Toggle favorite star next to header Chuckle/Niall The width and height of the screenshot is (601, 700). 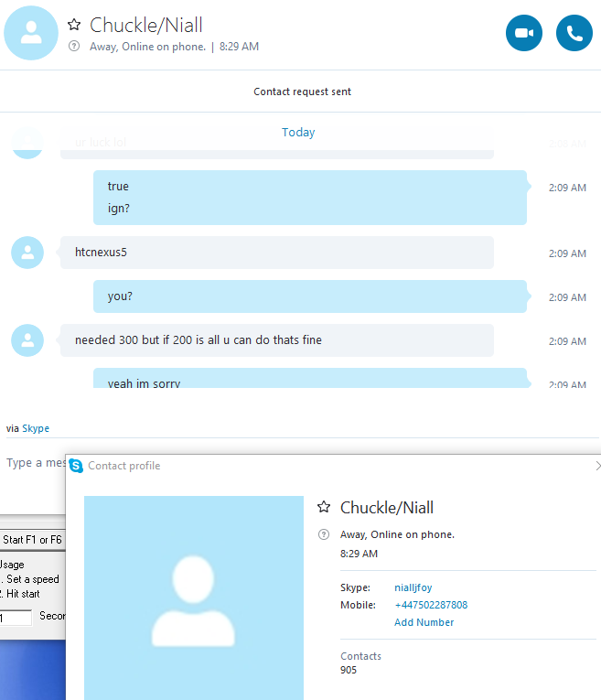click(74, 25)
